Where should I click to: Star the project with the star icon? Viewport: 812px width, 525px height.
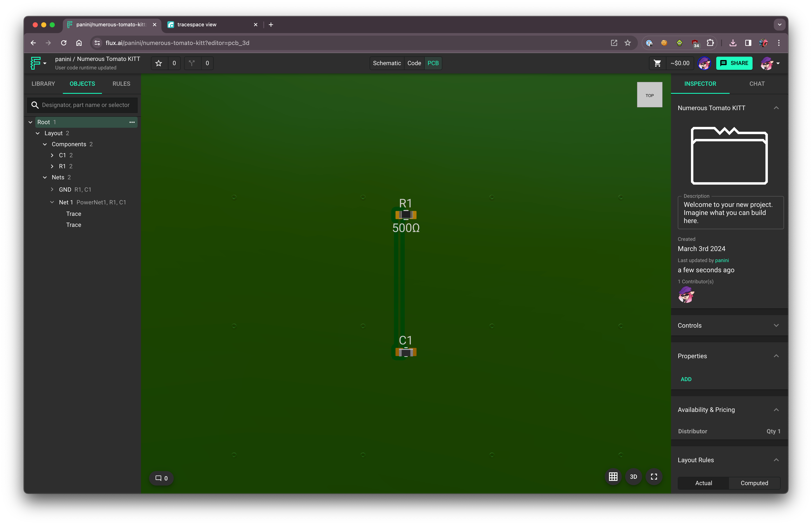coord(159,63)
